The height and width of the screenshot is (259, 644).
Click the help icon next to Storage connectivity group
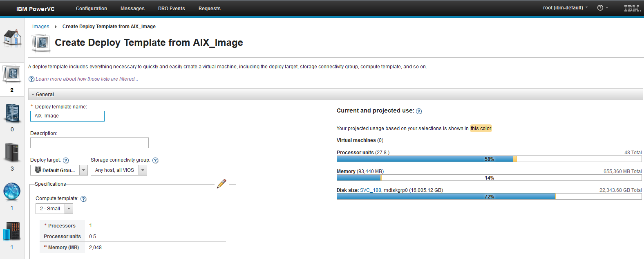155,160
